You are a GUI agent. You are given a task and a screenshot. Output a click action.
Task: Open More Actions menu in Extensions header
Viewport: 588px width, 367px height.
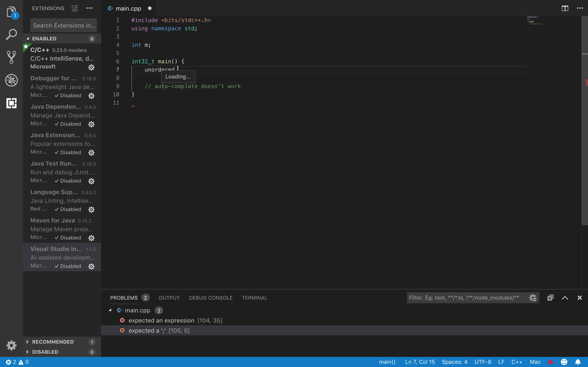(89, 8)
